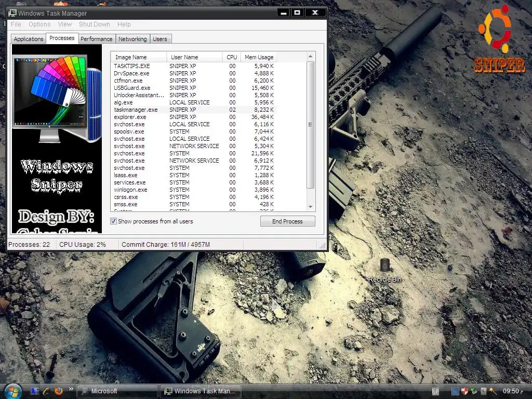Click the End Process button

[x=287, y=221]
